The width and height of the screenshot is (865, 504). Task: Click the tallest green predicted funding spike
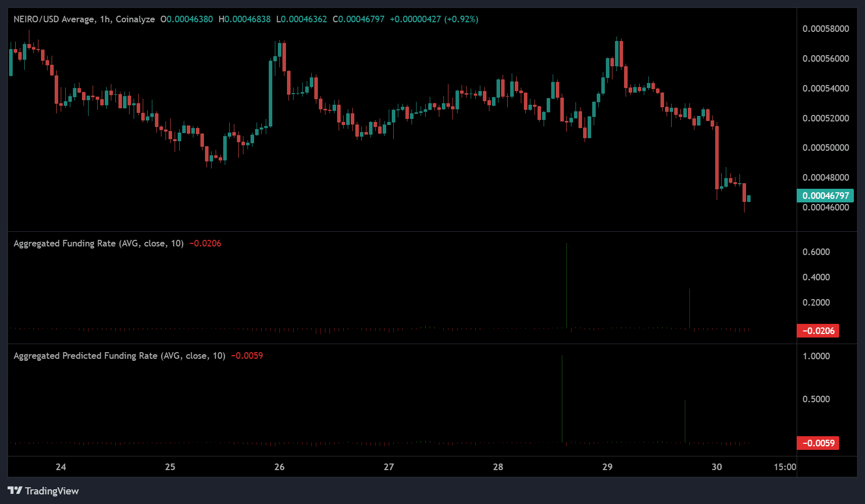click(562, 399)
